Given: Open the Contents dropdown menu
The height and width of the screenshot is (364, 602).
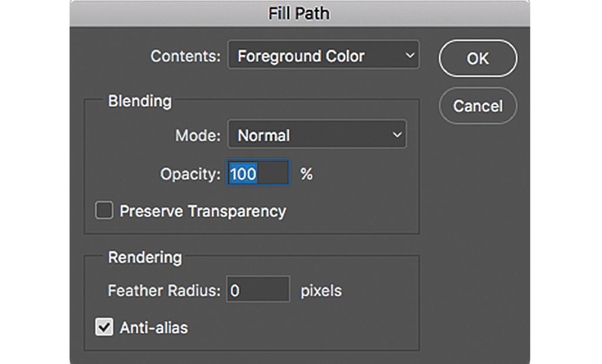Looking at the screenshot, I should click(x=323, y=55).
